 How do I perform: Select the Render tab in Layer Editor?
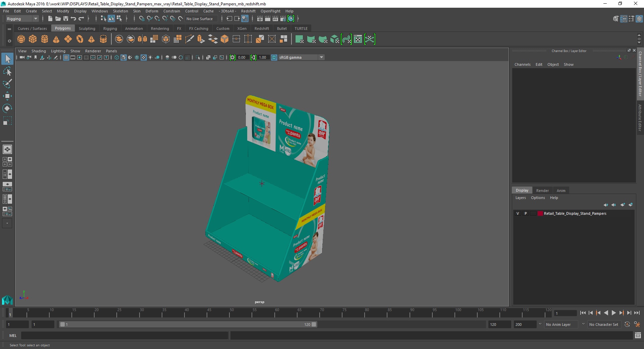point(542,191)
